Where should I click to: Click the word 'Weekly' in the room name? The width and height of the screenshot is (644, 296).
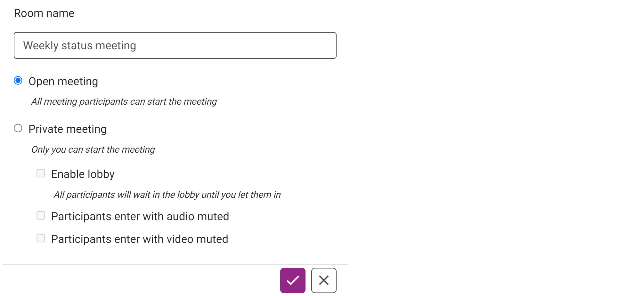(41, 45)
